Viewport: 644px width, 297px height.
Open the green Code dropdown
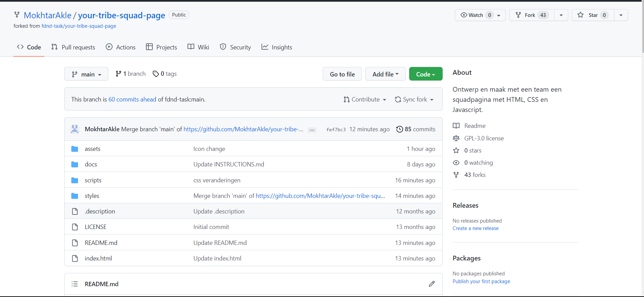[426, 74]
